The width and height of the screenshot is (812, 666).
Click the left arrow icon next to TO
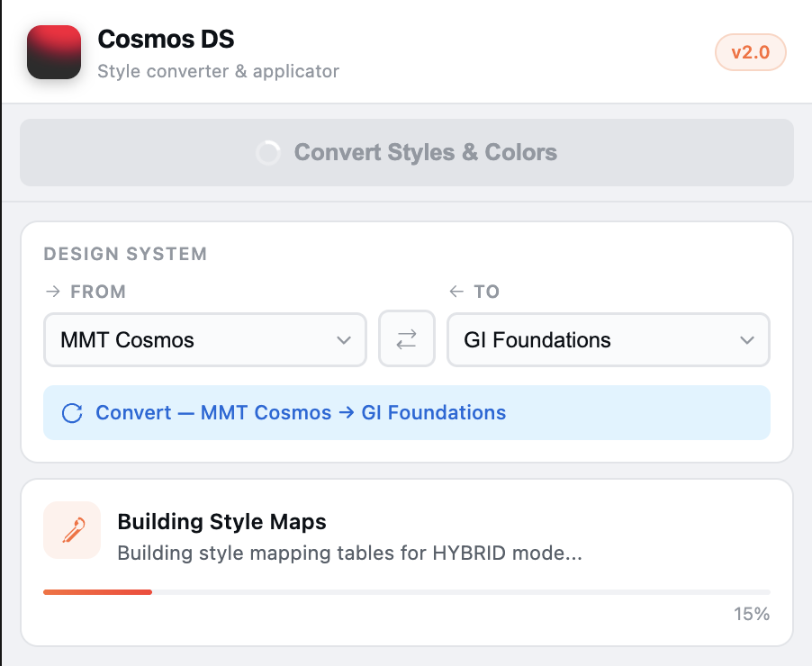coord(456,292)
